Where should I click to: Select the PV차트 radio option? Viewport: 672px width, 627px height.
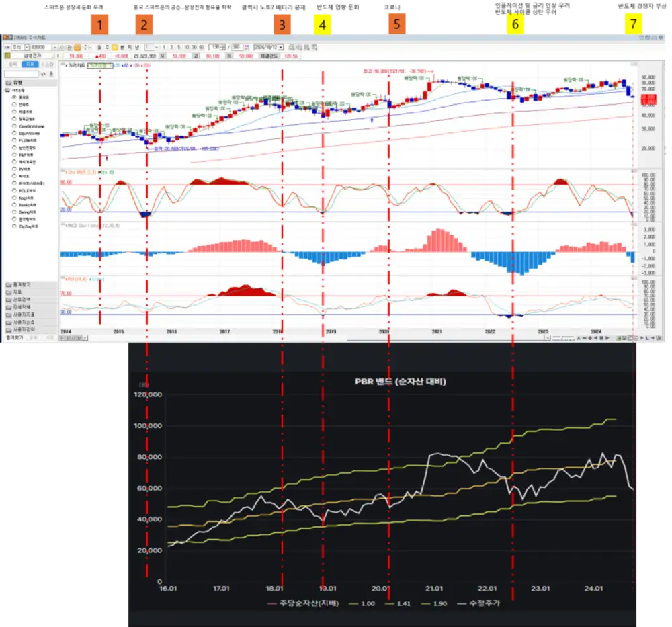(x=21, y=169)
